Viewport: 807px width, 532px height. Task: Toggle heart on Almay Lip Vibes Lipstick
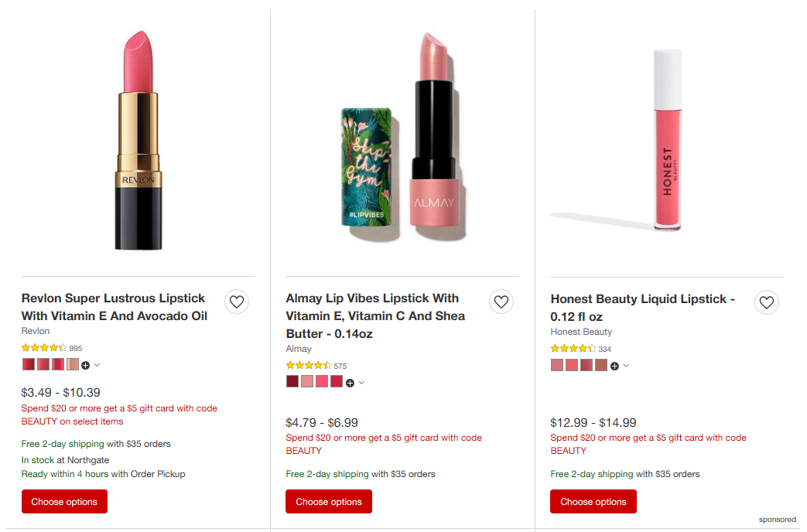tap(501, 302)
